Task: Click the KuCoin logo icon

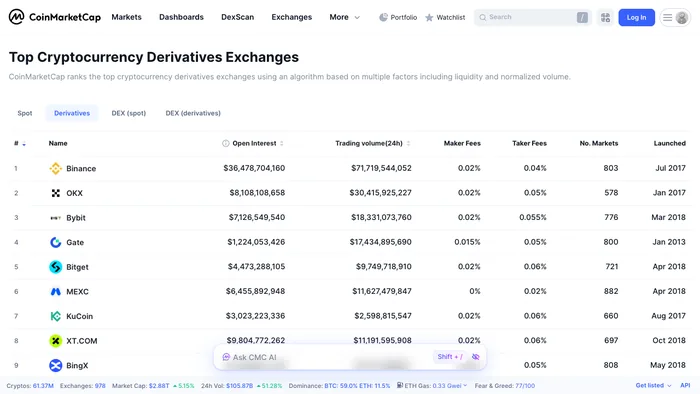Action: click(55, 316)
